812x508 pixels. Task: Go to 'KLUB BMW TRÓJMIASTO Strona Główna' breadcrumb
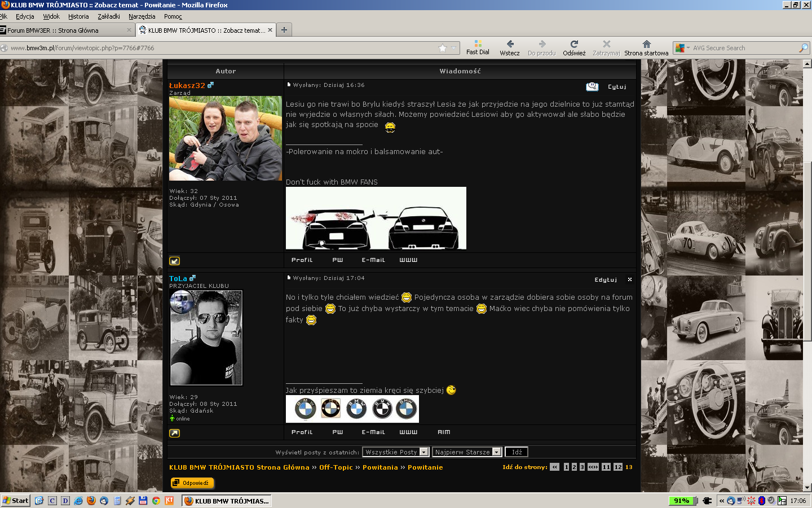tap(239, 467)
